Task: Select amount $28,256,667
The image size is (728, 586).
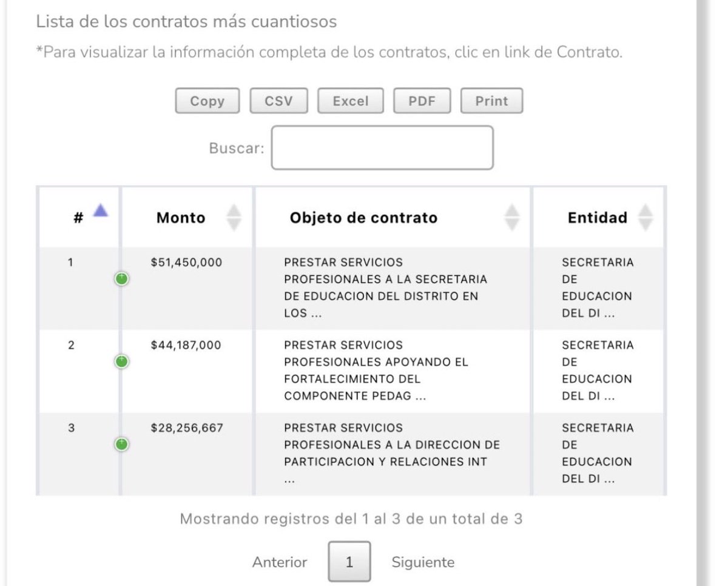Action: tap(187, 428)
